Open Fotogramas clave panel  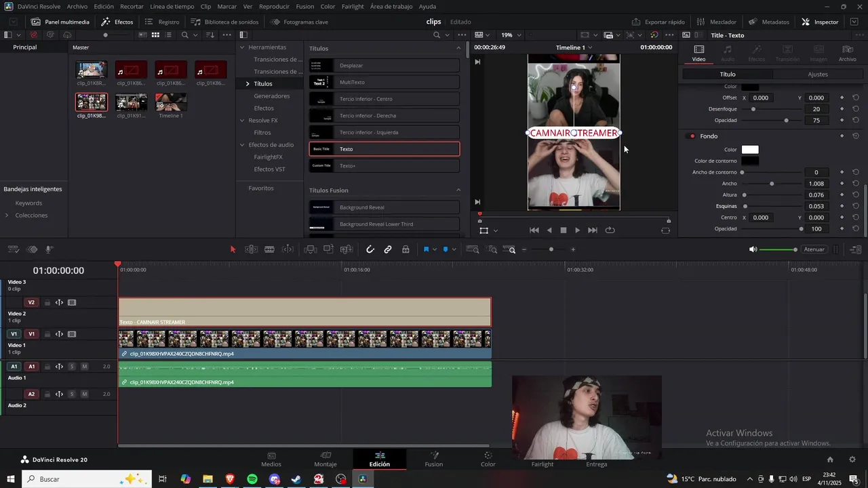(299, 22)
